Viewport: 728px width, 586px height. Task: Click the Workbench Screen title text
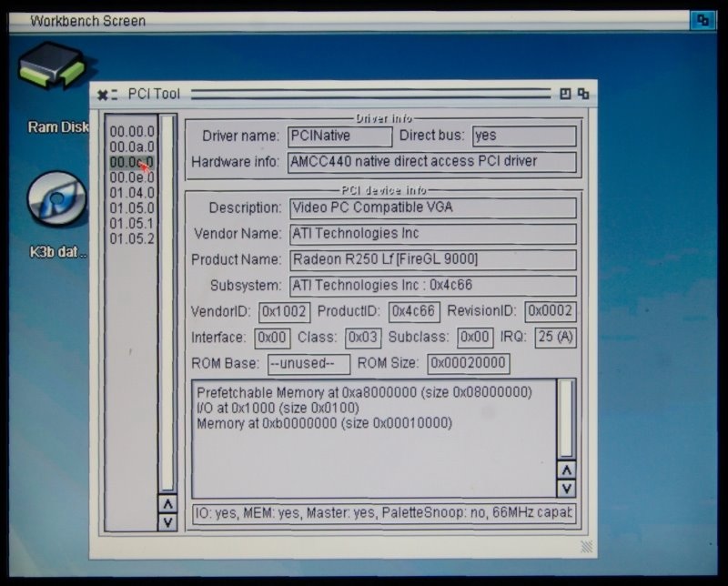tap(87, 21)
